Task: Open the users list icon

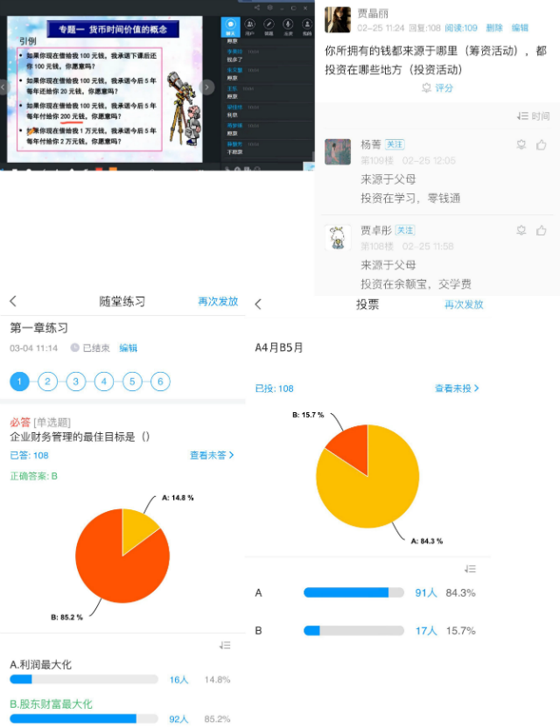Action: pyautogui.click(x=250, y=26)
